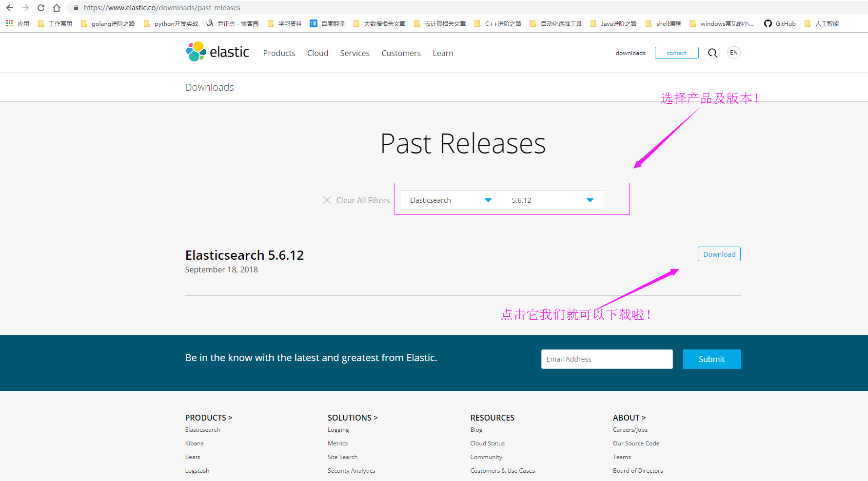Click the browser address bar URL
This screenshot has width=868, height=481.
[162, 8]
